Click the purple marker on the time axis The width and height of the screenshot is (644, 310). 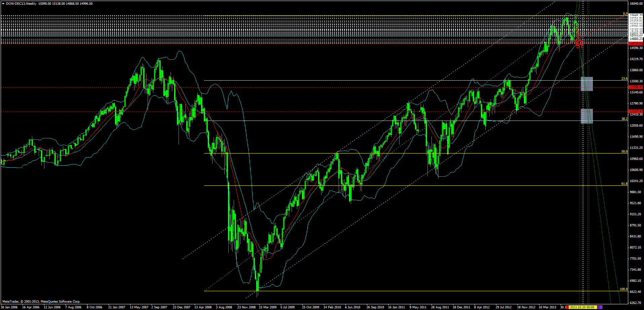point(598,307)
